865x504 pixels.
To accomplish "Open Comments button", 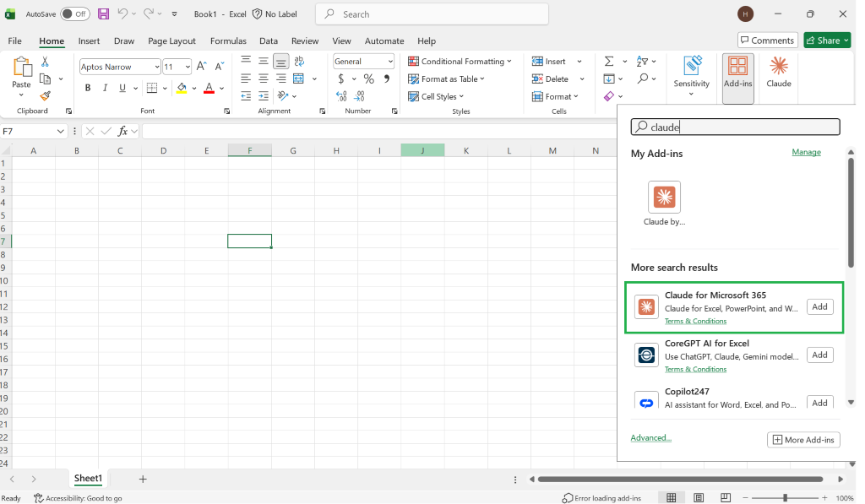I will [767, 41].
